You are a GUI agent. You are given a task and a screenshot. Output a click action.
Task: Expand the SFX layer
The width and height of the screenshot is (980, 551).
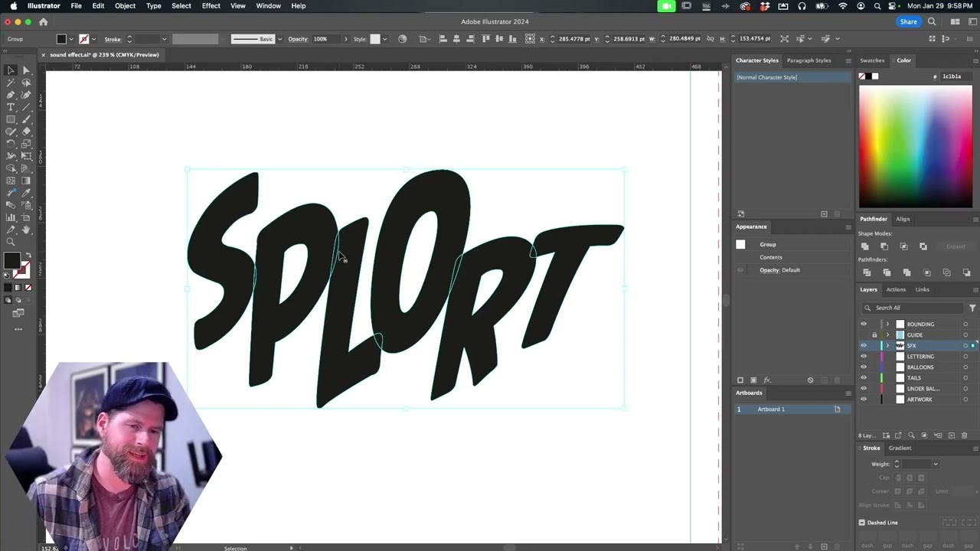[x=887, y=346]
